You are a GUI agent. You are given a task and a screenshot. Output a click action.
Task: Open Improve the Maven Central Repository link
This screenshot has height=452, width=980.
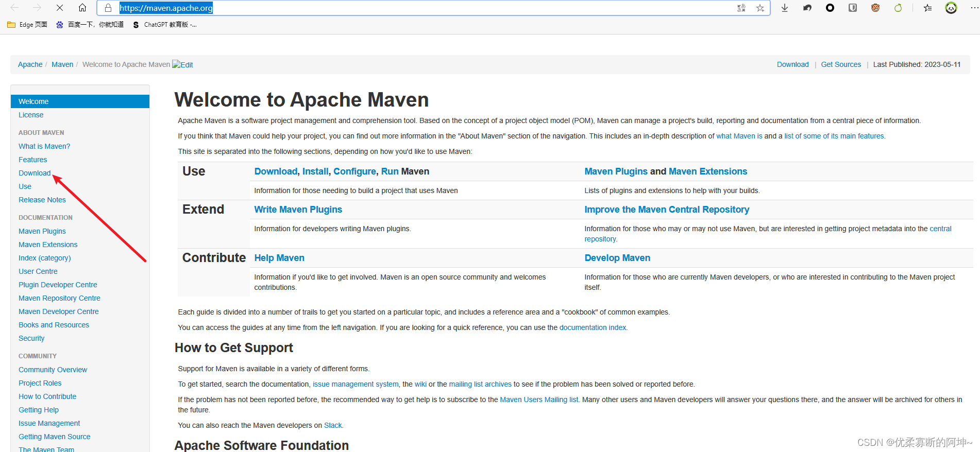[667, 210]
